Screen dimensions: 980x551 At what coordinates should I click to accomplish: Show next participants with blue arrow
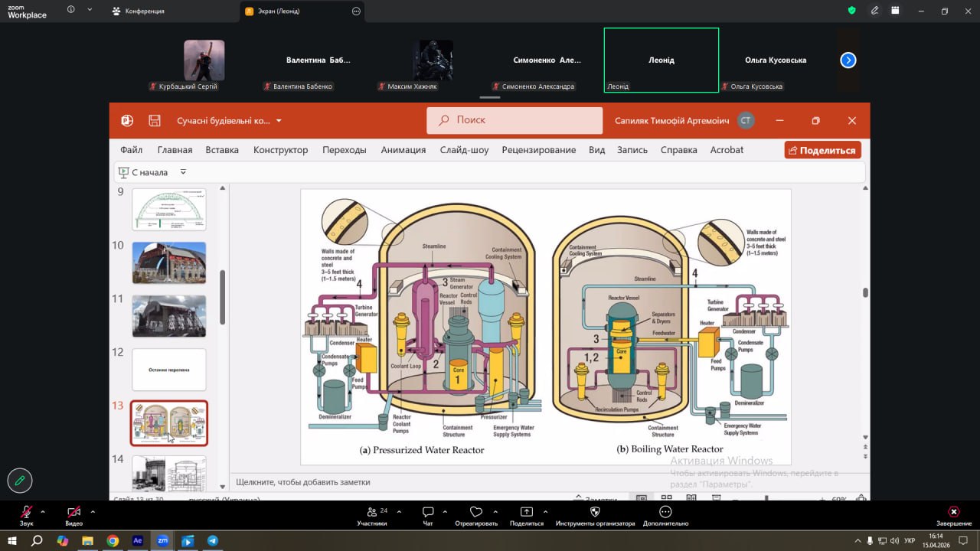(848, 60)
